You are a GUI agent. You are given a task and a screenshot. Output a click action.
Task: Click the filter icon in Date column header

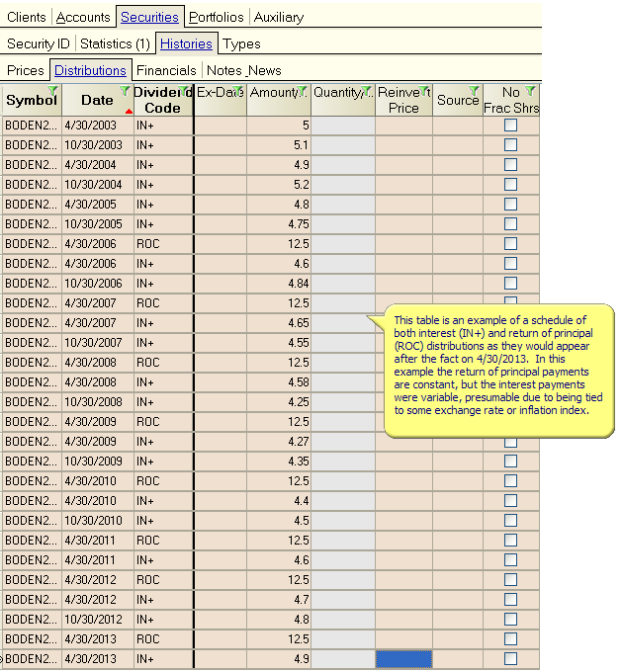126,91
